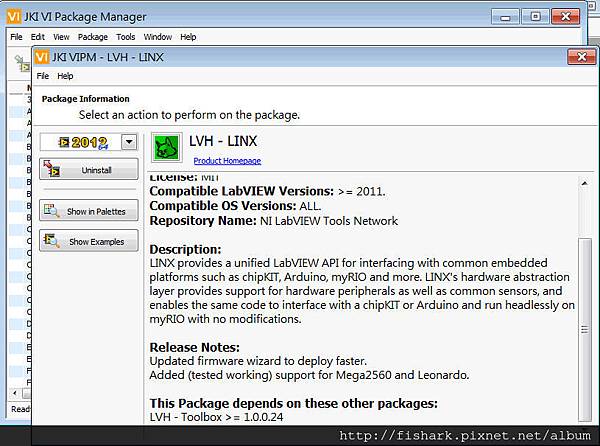Click the VI icon in VIPM LINX title bar
This screenshot has height=446, width=600.
click(x=42, y=57)
